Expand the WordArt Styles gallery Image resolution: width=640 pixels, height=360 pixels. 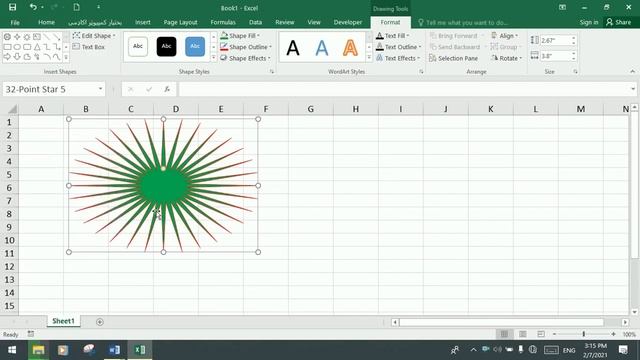click(369, 58)
